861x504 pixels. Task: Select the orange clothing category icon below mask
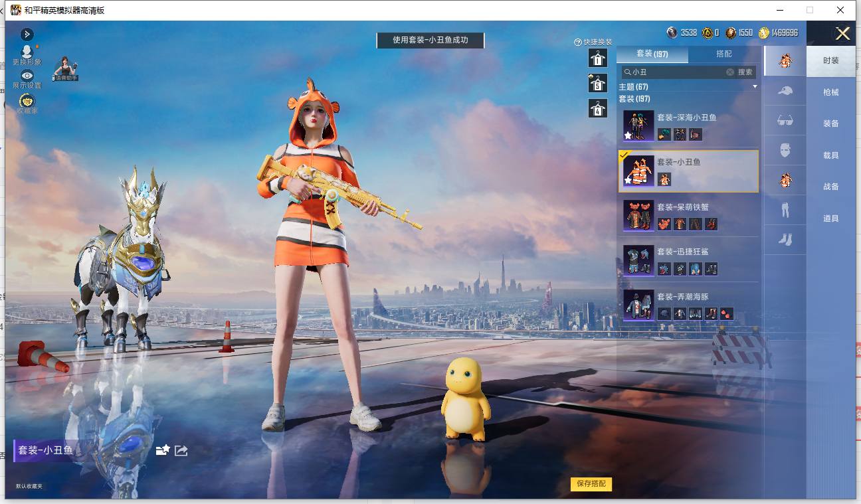pyautogui.click(x=785, y=180)
